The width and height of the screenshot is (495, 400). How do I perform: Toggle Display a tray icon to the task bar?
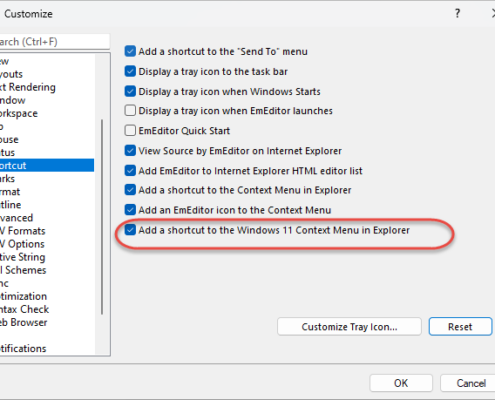130,71
